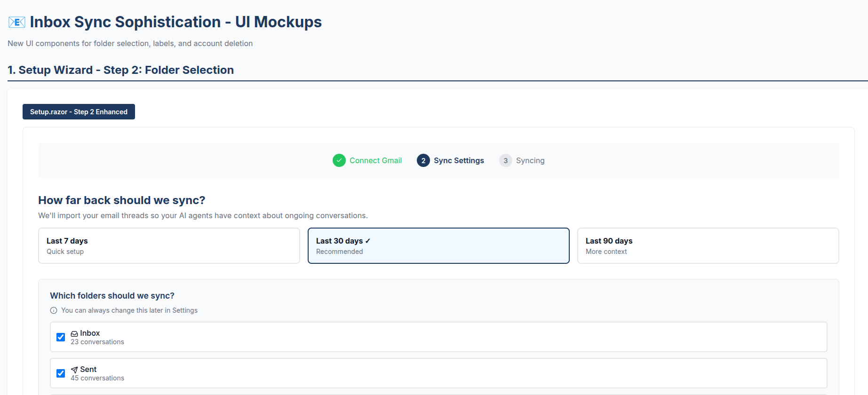Switch to the Sync Settings step
The image size is (868, 395).
pyautogui.click(x=458, y=160)
